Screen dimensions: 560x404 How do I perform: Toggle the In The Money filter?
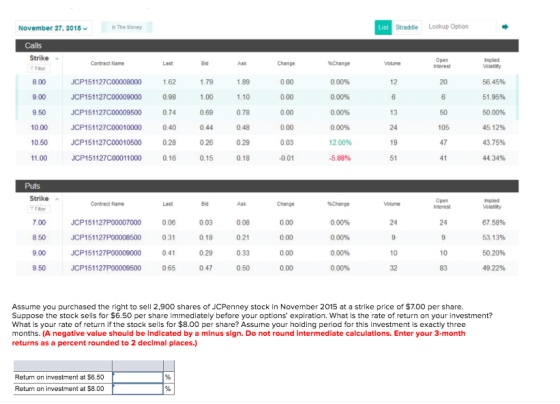click(x=127, y=27)
